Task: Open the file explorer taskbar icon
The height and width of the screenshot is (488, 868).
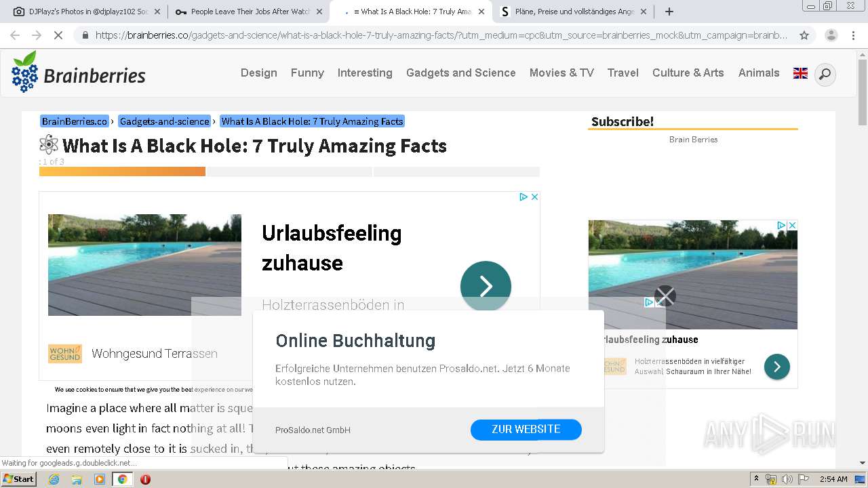Action: click(x=77, y=479)
